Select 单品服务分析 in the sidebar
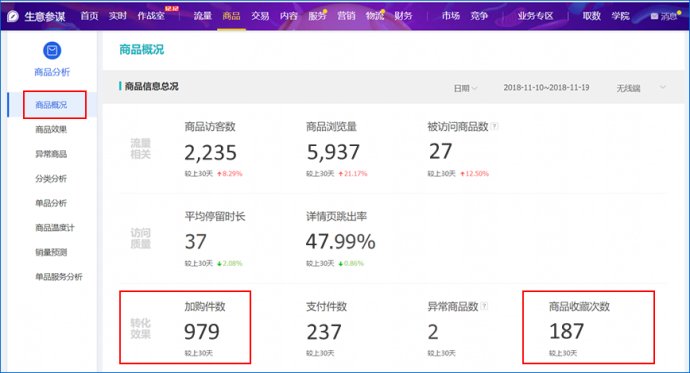690x373 pixels. pyautogui.click(x=59, y=277)
